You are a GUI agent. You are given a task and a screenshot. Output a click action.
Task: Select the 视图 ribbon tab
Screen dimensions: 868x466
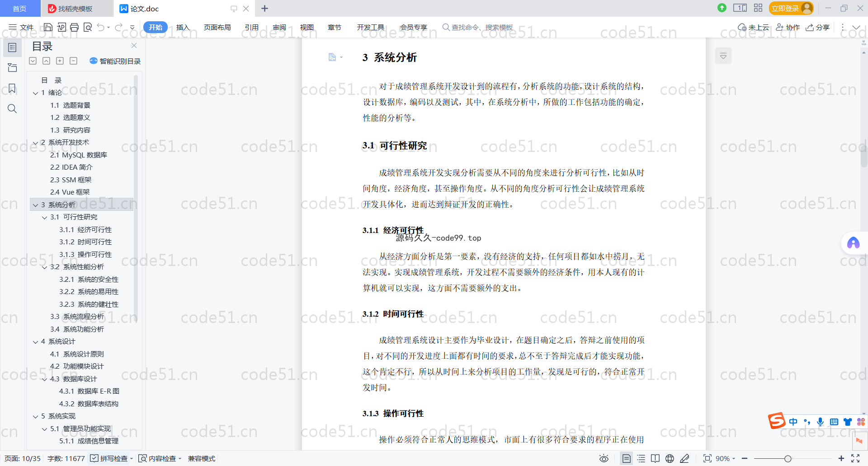pyautogui.click(x=307, y=27)
